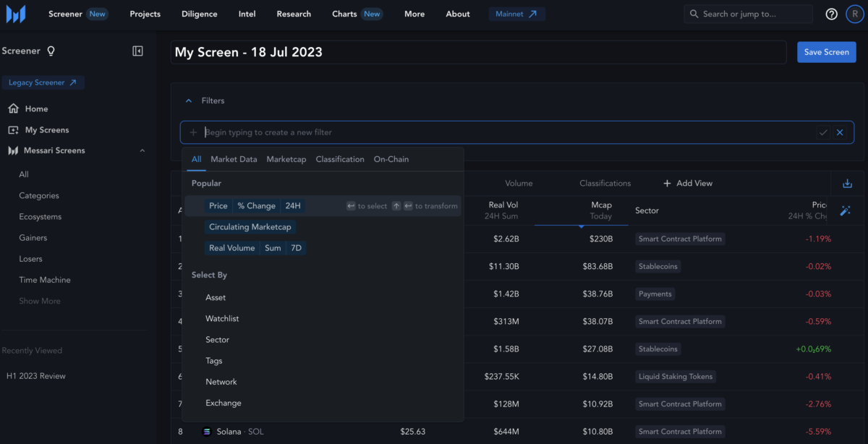Click the Messari logo icon
Screen dimensions: 868x444
point(16,14)
